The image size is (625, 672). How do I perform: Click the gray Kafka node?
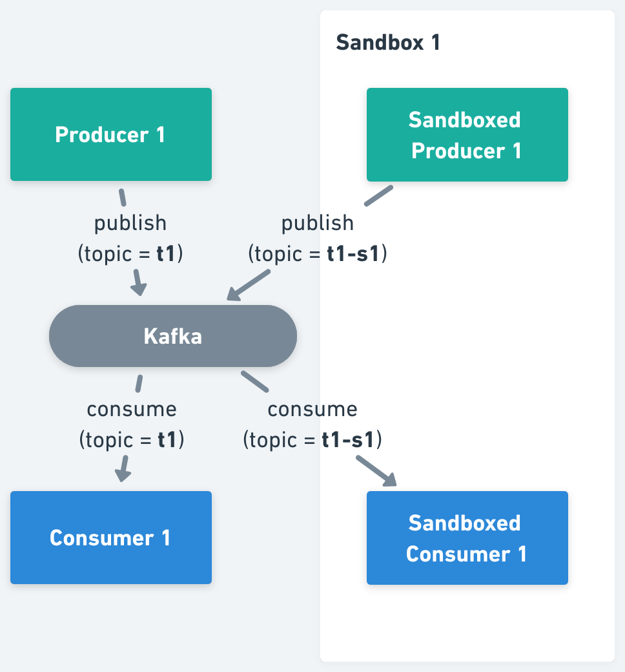pyautogui.click(x=172, y=336)
